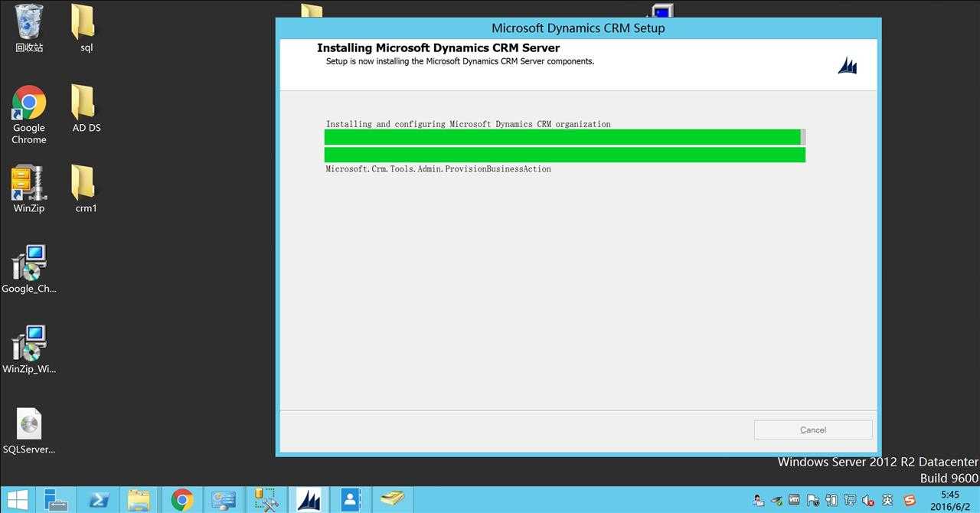Screen dimensions: 980x513
Task: Open the SQL configuration tools taskbar icon
Action: coord(266,500)
